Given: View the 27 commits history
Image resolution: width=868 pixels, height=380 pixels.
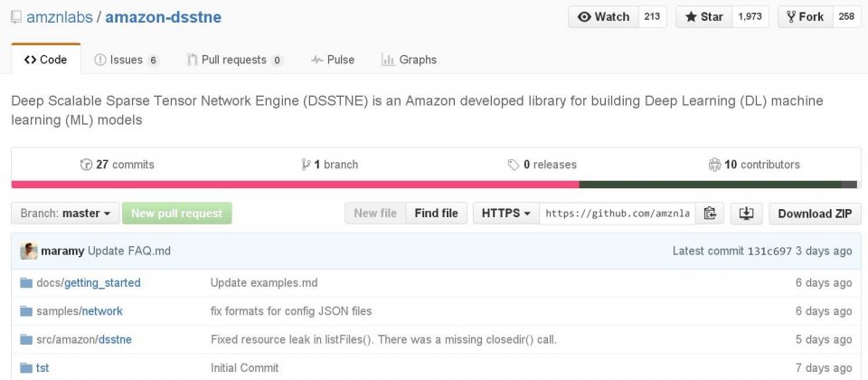Looking at the screenshot, I should (x=118, y=165).
